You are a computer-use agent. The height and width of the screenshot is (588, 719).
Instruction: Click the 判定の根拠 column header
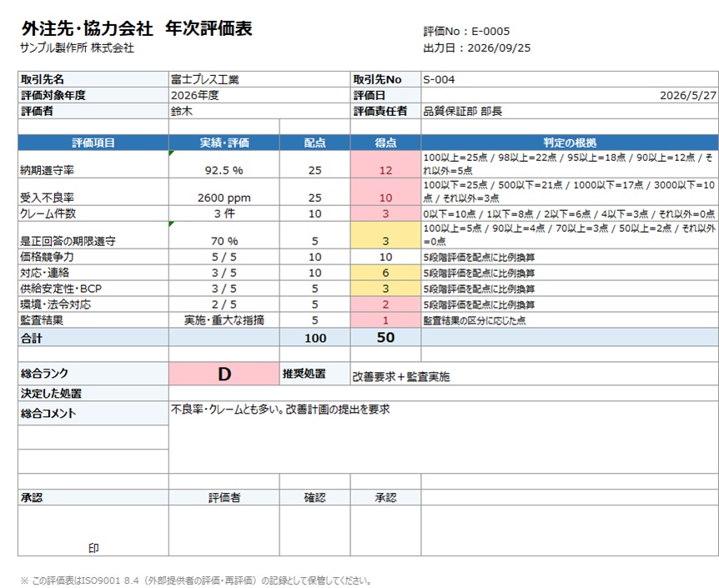tap(570, 143)
